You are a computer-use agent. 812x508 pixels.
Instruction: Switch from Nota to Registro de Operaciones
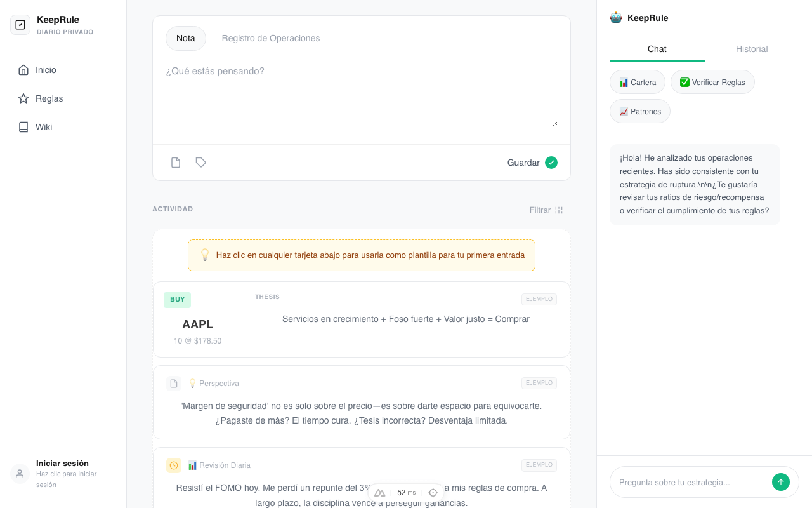pyautogui.click(x=270, y=39)
